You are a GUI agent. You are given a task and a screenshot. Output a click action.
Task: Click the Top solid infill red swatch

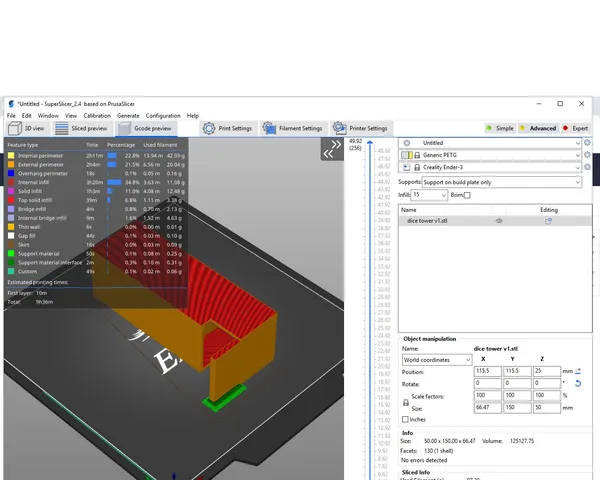tap(11, 200)
